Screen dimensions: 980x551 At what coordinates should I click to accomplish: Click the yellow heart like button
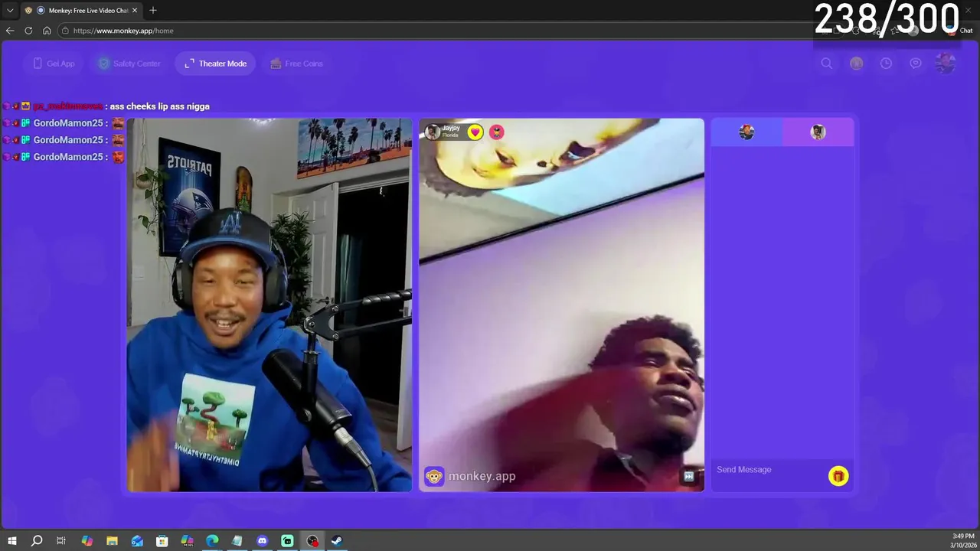475,132
